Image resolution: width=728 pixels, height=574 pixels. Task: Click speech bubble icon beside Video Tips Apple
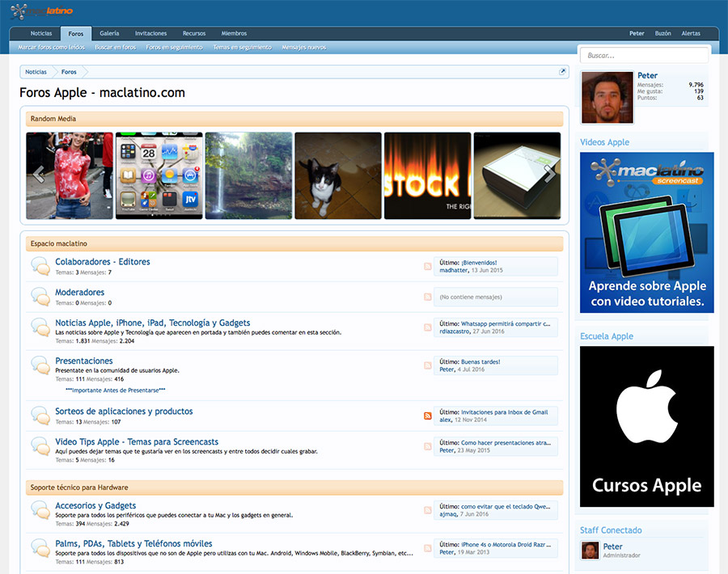(x=41, y=446)
